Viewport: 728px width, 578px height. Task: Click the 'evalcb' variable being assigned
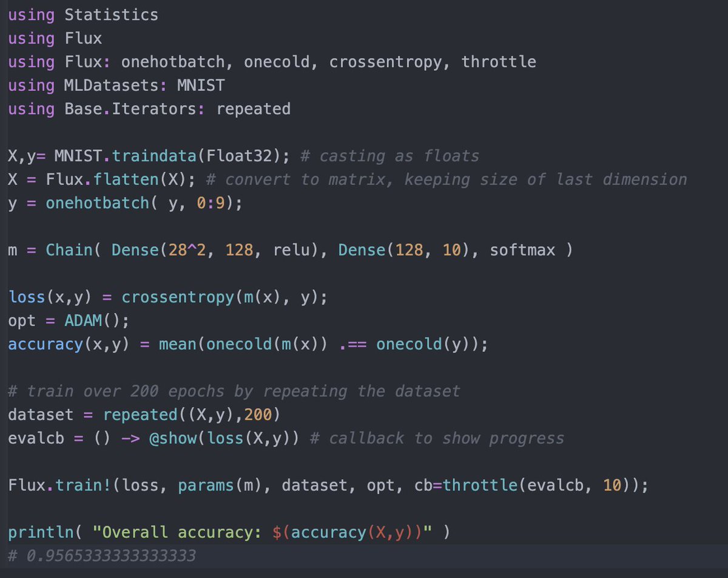click(x=36, y=438)
